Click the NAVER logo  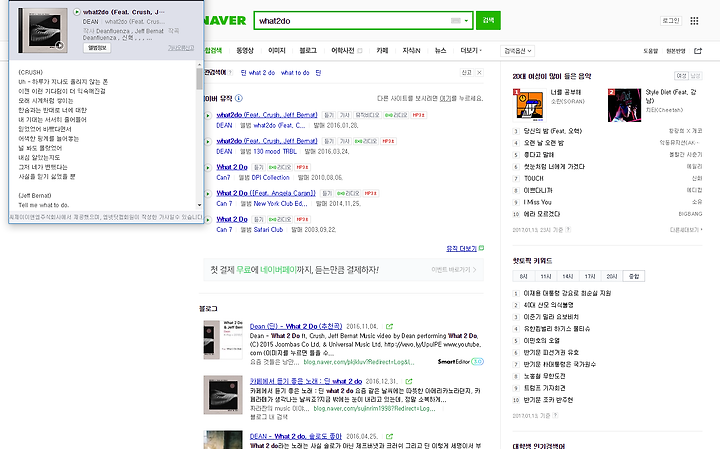[x=225, y=21]
